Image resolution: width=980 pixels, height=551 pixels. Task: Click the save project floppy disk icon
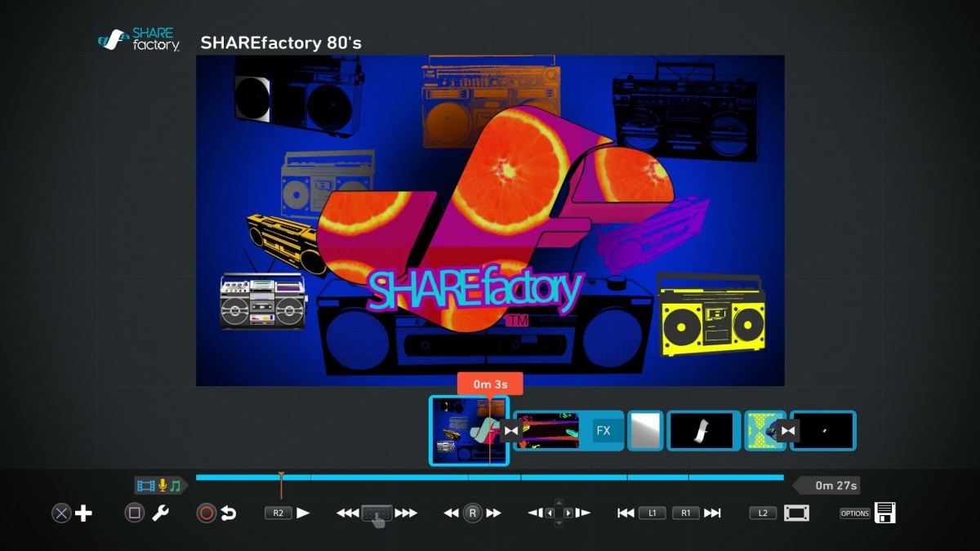click(885, 513)
